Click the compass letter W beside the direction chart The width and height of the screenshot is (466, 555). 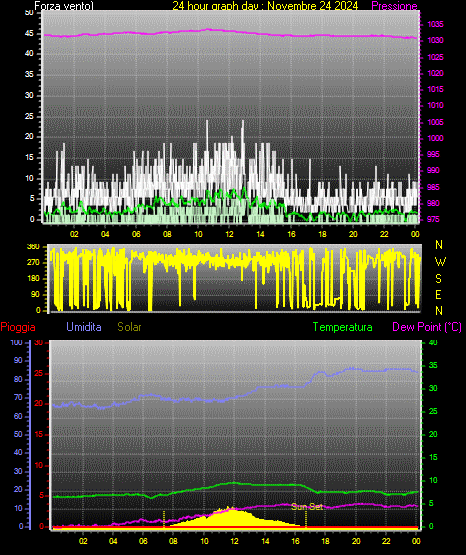(440, 262)
